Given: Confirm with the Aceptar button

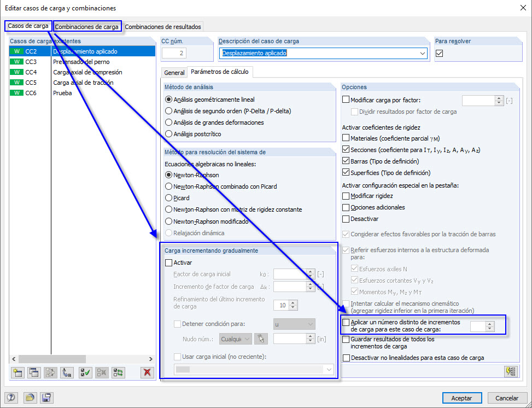Looking at the screenshot, I should (462, 398).
